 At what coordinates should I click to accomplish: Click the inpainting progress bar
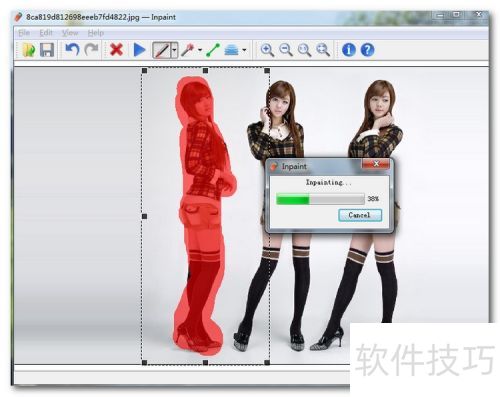[320, 199]
